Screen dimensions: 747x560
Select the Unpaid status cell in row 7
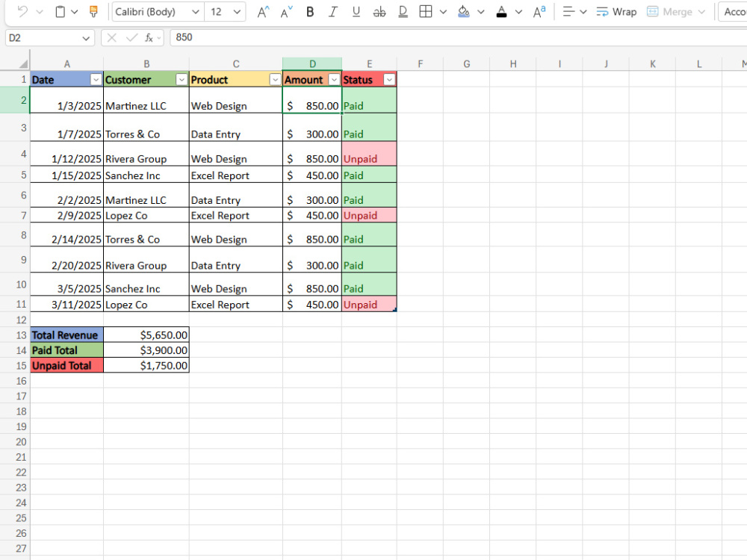click(x=369, y=215)
